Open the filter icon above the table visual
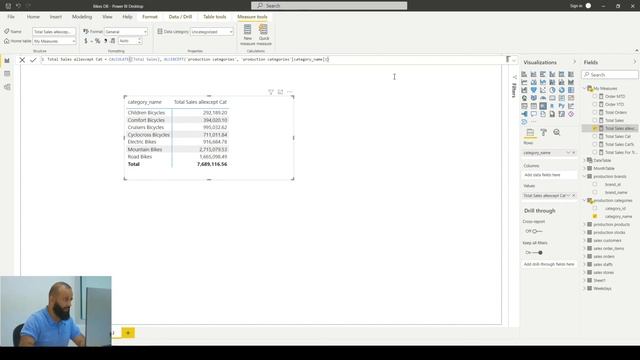Screen dimensions: 640x360 pyautogui.click(x=271, y=92)
